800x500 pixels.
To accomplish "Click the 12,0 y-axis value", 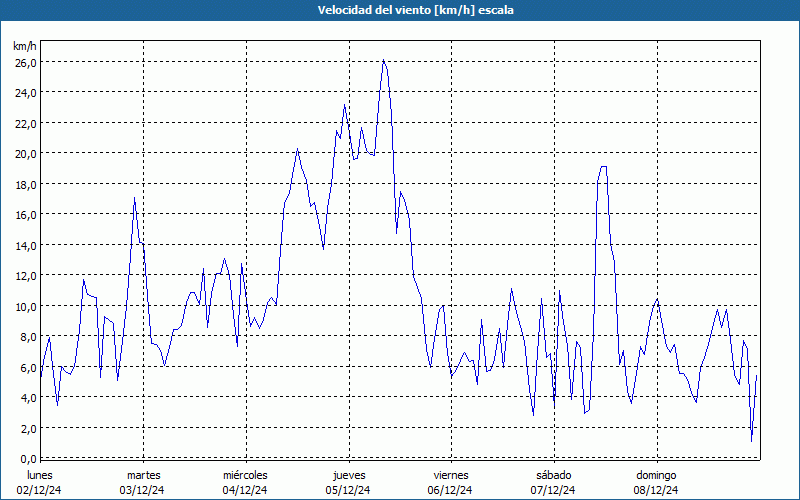I will pyautogui.click(x=26, y=276).
